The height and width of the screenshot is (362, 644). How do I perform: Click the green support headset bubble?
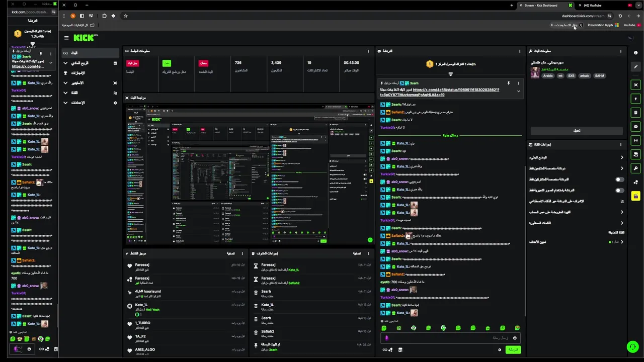[x=632, y=347]
